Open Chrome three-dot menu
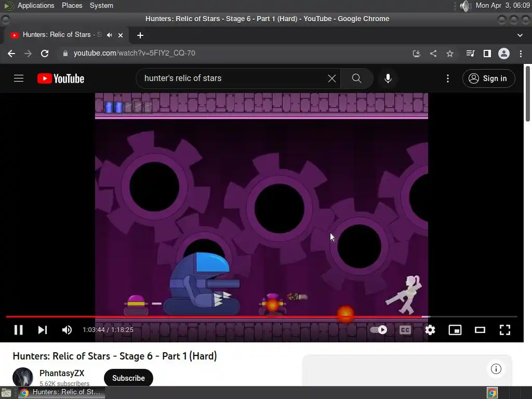This screenshot has width=532, height=399. click(521, 54)
